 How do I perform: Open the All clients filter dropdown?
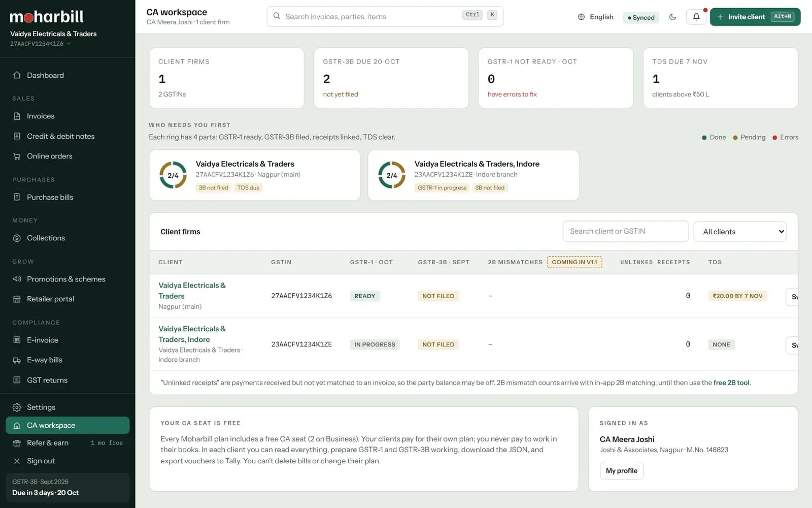tap(740, 232)
